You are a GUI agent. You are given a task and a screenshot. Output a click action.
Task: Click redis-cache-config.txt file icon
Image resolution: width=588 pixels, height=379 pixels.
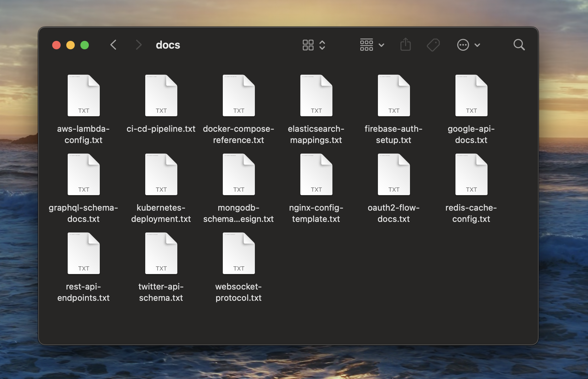pyautogui.click(x=471, y=174)
